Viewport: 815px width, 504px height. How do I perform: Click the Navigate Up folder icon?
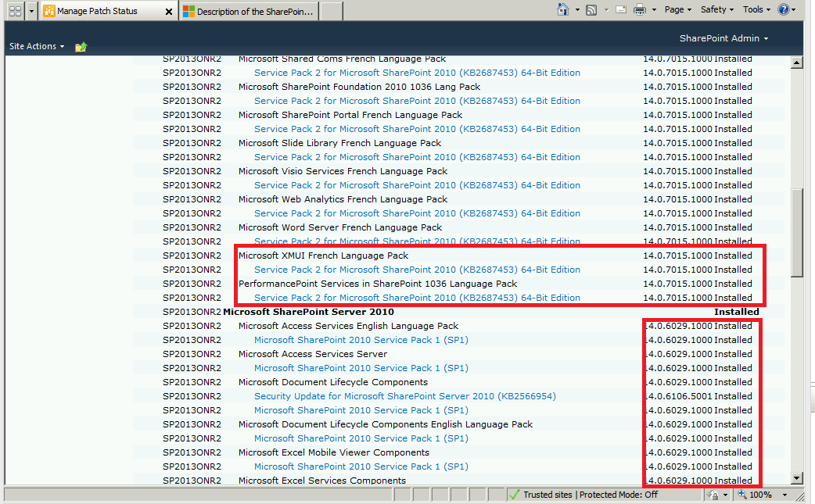[81, 47]
